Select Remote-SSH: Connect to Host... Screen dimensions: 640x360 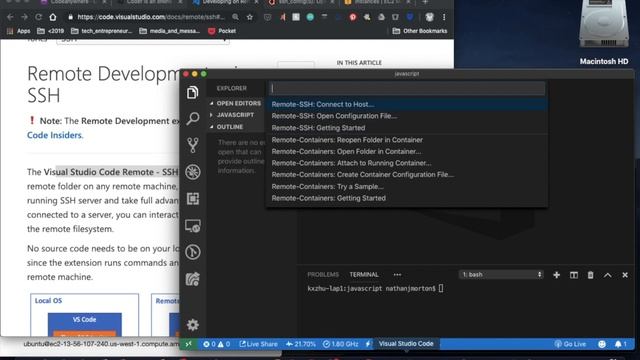(407, 104)
